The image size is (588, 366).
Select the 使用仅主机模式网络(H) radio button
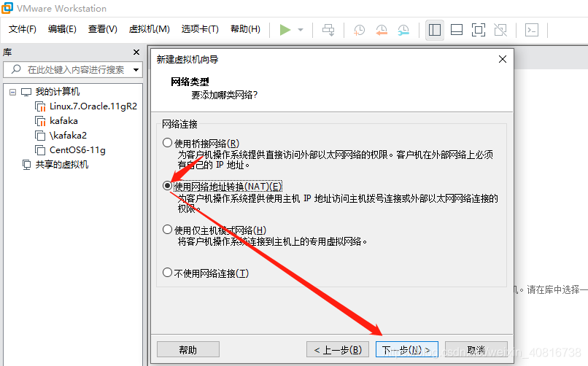[x=167, y=229]
